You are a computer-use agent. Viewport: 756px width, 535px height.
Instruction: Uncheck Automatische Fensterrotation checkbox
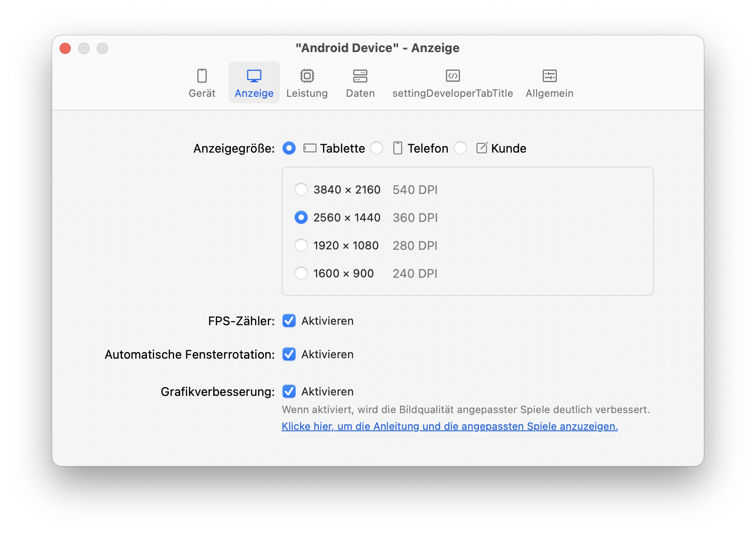[x=289, y=354]
